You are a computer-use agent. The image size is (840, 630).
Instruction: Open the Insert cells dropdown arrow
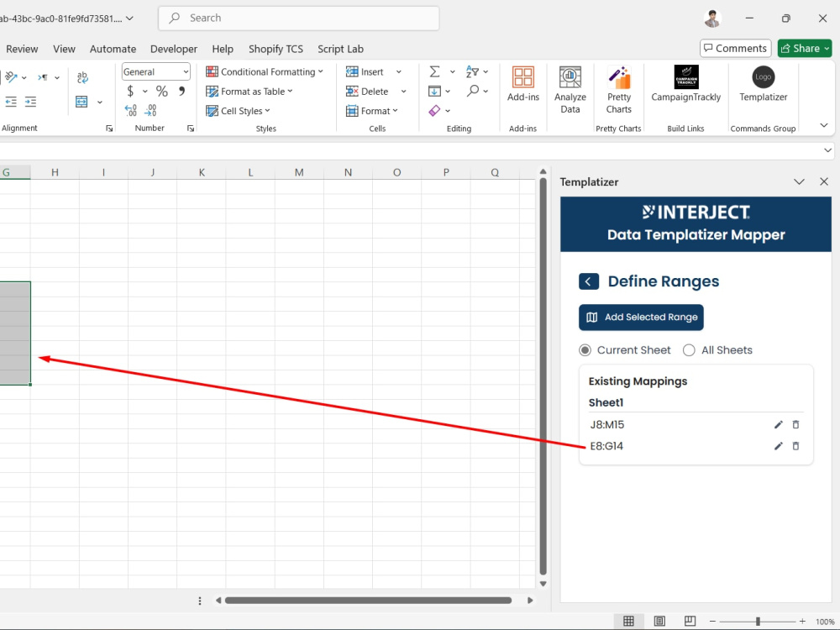click(398, 71)
